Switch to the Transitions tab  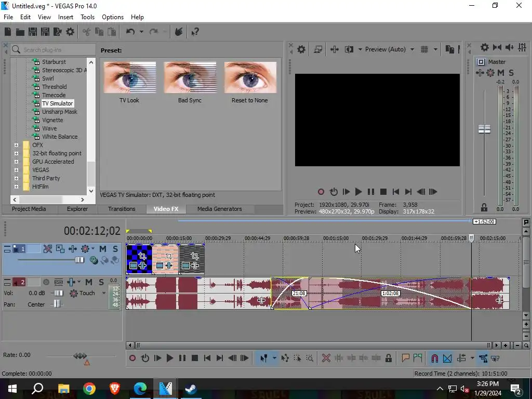pos(122,209)
